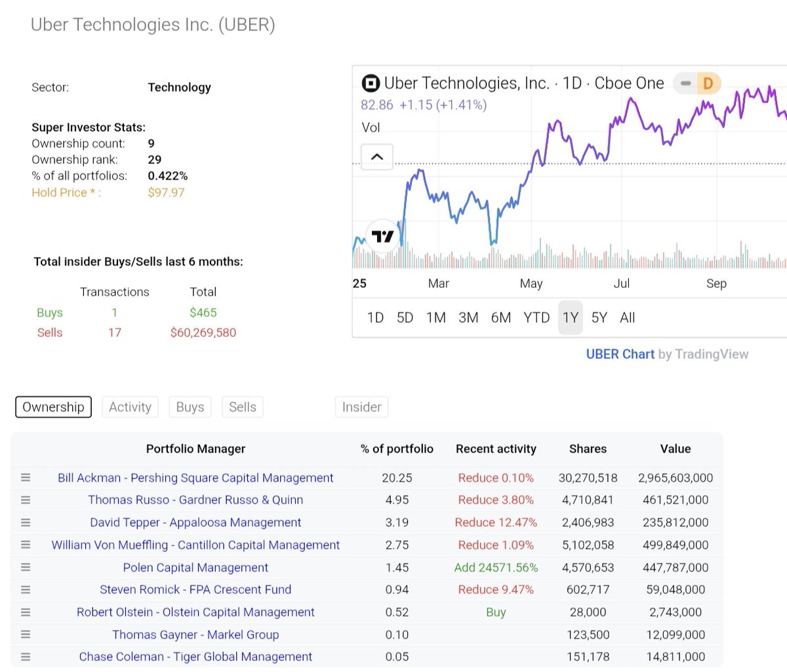Image resolution: width=787 pixels, height=672 pixels.
Task: Sort by the % of portfolio column header
Action: click(x=397, y=449)
